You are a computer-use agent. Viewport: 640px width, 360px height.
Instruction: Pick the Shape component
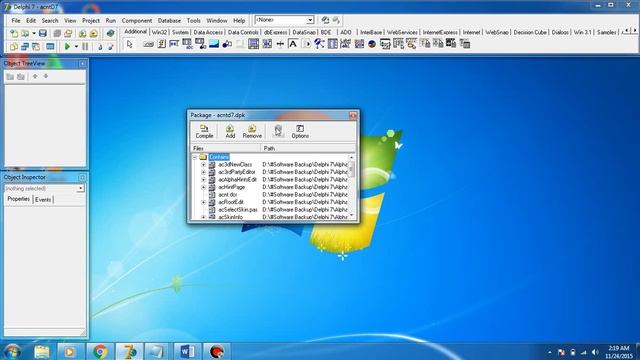pos(227,44)
